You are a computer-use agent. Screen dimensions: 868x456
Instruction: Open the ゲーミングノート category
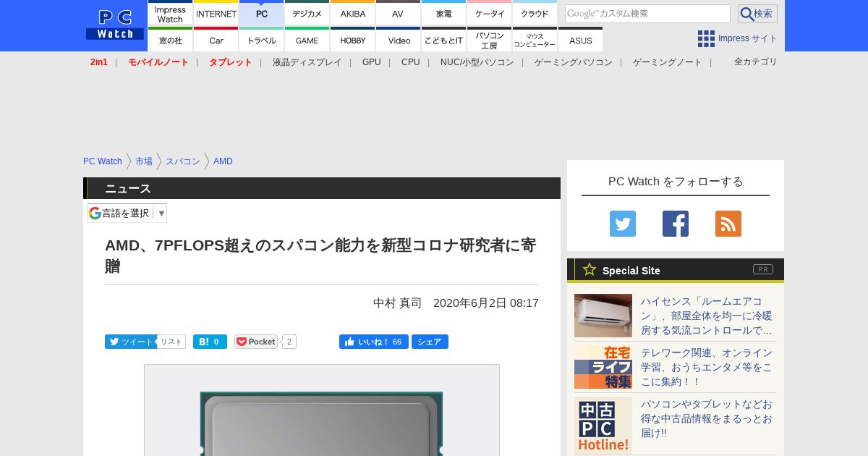[668, 62]
